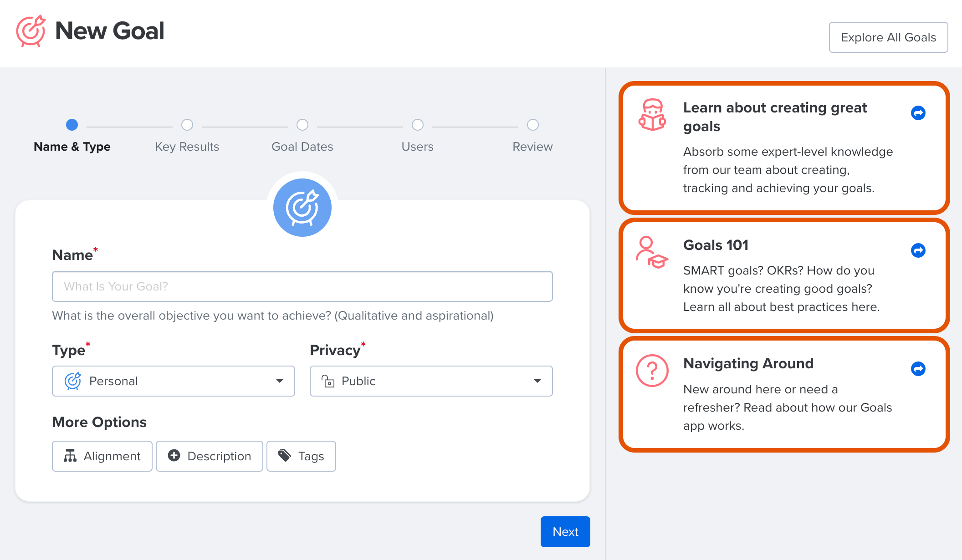Open the Goals 101 card title
The height and width of the screenshot is (560, 962).
tap(716, 245)
